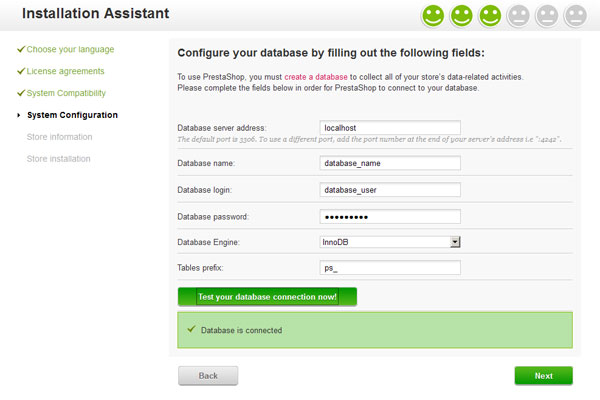Click the fifth grey smiley progress icon

(547, 16)
